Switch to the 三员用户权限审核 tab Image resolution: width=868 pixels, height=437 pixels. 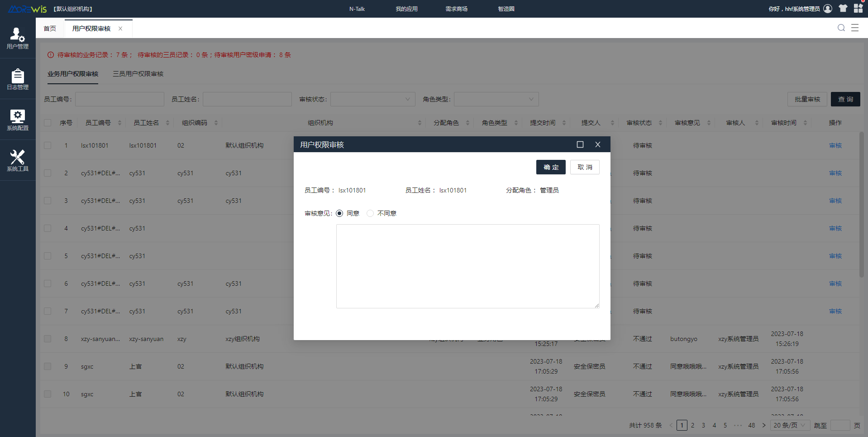click(x=138, y=74)
